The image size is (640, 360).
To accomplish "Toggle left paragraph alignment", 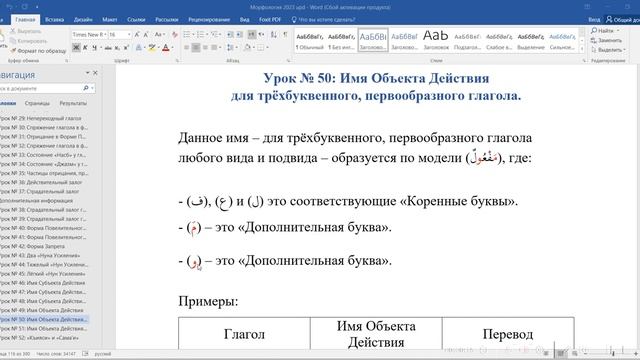I will (187, 48).
